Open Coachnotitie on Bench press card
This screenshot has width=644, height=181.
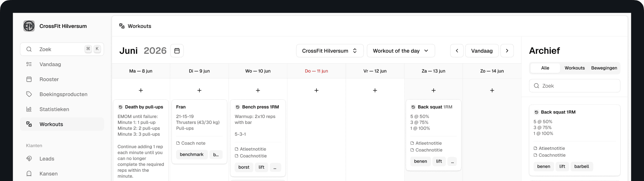coord(251,156)
